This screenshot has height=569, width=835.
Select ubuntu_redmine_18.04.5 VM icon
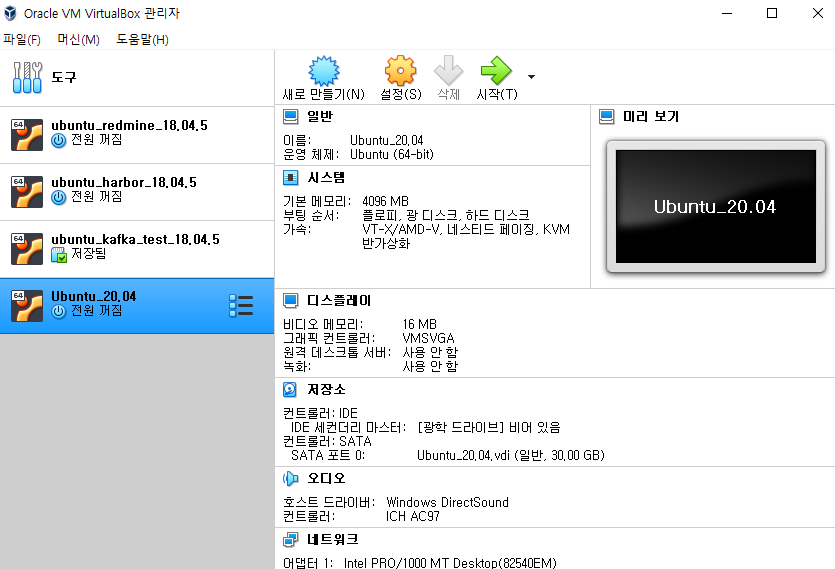(27, 135)
